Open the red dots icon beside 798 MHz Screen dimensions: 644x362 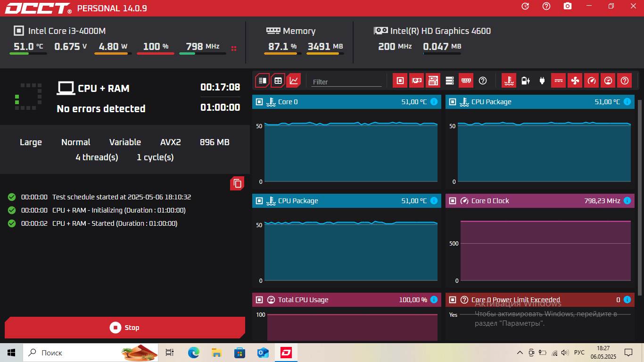(234, 48)
